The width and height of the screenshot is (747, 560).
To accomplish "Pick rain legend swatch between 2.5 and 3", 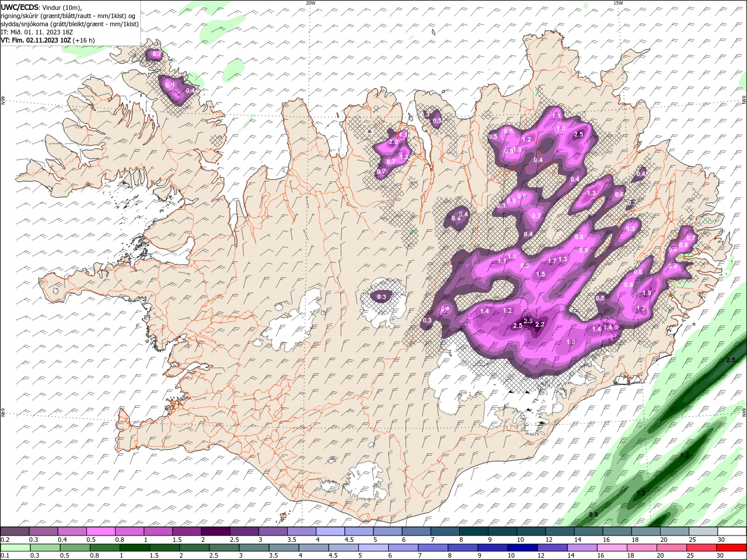I will 224,548.
